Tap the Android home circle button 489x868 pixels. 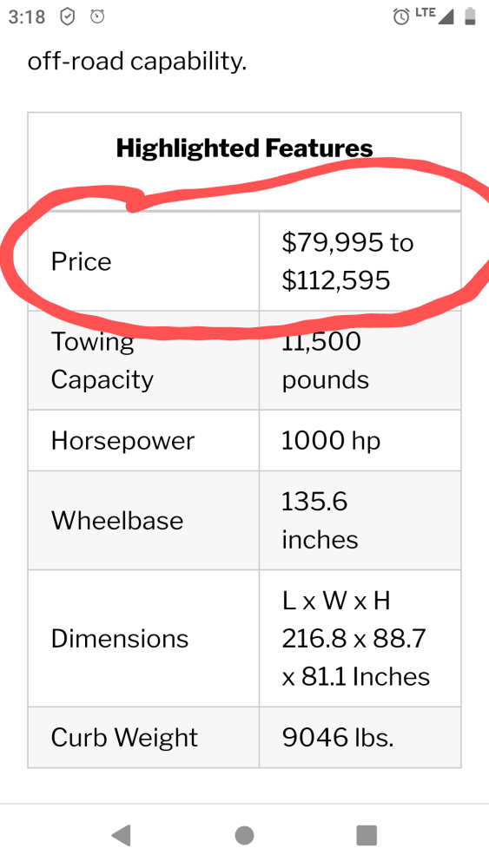click(x=244, y=835)
